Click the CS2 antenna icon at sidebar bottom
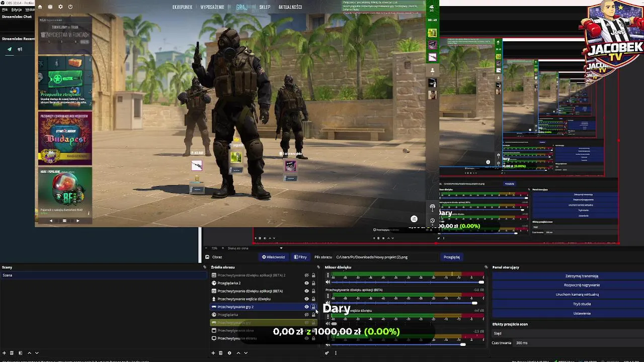The image size is (644, 362). point(432,208)
